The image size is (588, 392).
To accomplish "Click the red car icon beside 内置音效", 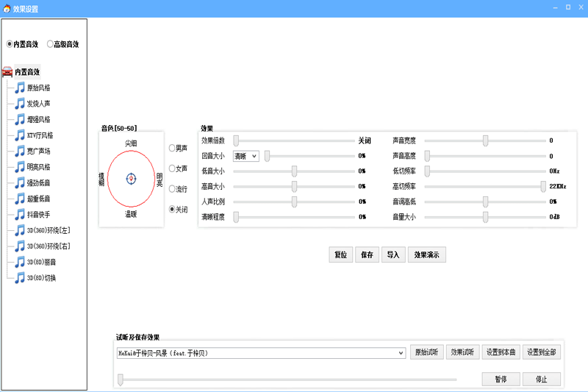I will click(x=7, y=72).
